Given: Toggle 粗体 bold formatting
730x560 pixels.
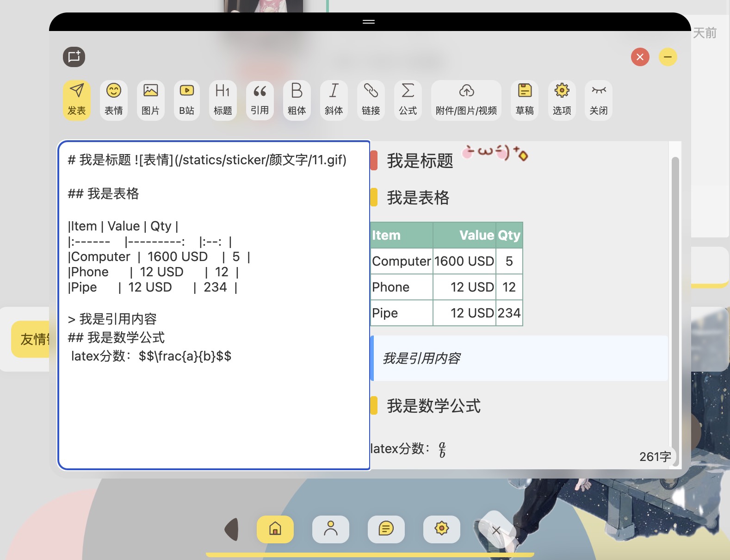Looking at the screenshot, I should point(297,100).
